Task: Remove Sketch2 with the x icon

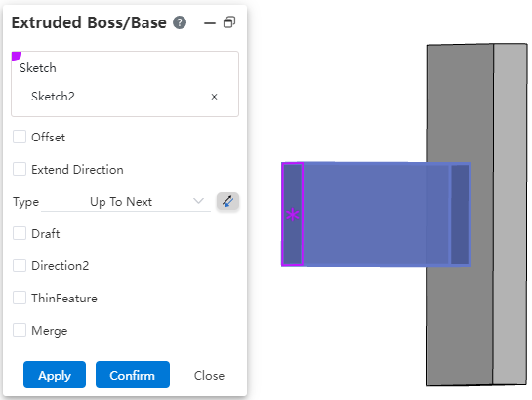Action: point(214,97)
